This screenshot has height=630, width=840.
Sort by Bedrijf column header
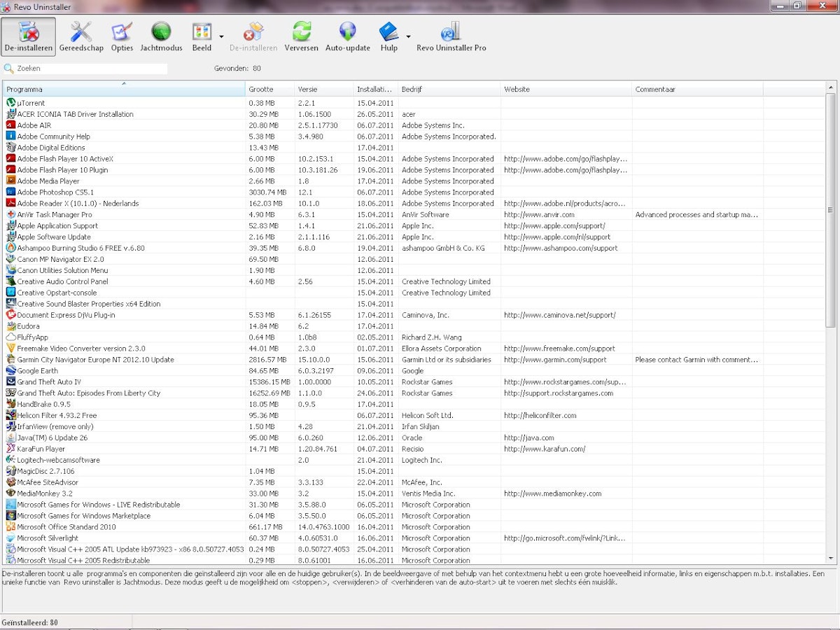point(449,89)
